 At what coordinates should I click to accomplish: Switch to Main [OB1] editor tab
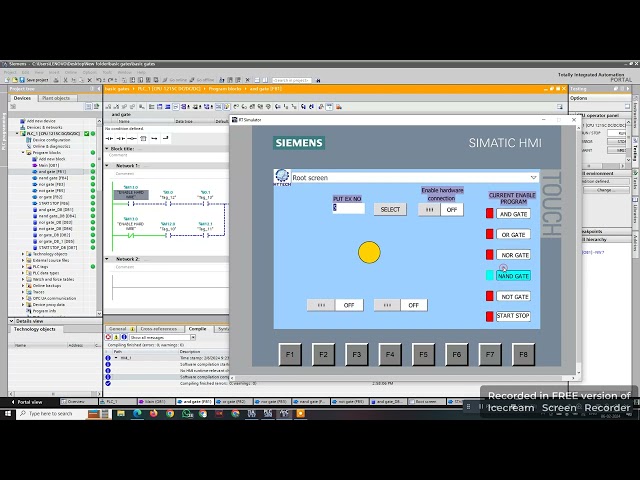point(155,402)
